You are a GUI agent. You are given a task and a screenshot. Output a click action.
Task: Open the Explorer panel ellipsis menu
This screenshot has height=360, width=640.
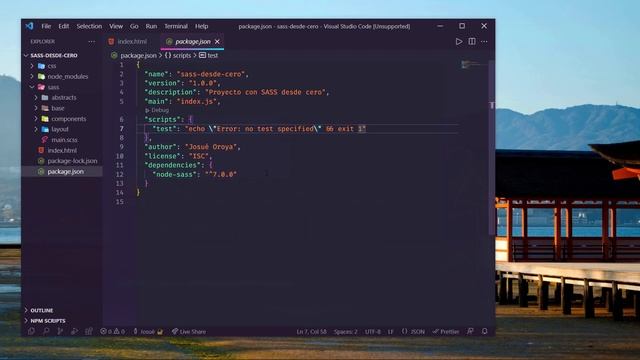91,41
